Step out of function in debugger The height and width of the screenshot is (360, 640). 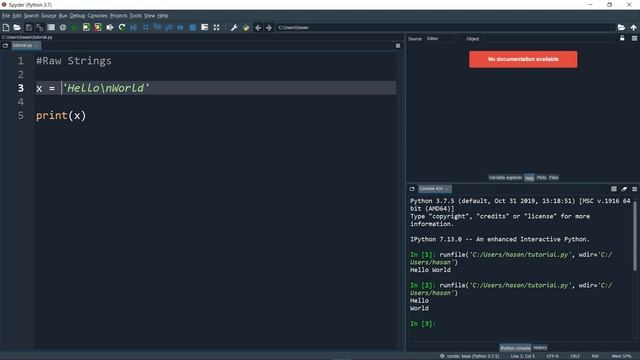click(169, 27)
